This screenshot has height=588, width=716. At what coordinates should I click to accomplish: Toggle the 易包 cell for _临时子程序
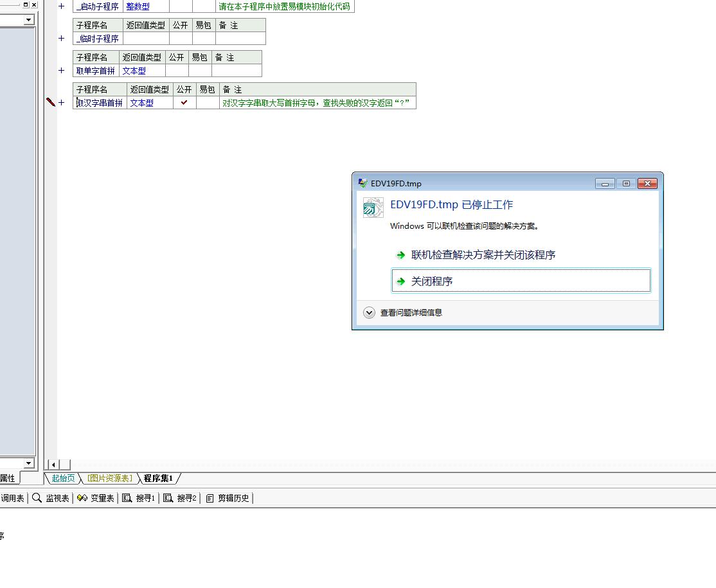point(204,39)
